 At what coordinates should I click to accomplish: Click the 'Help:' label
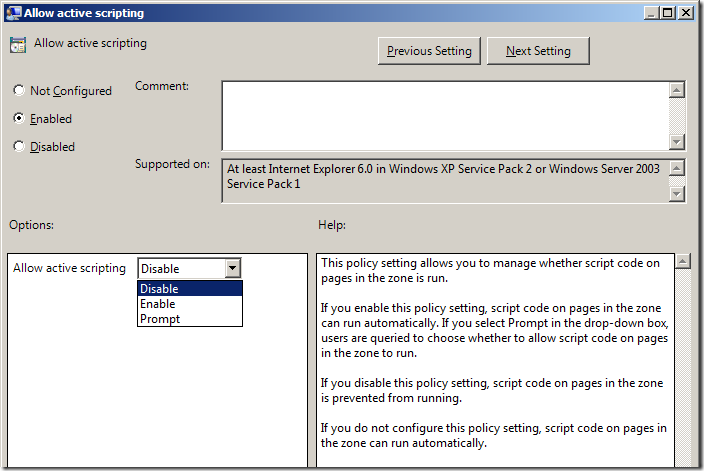332,224
